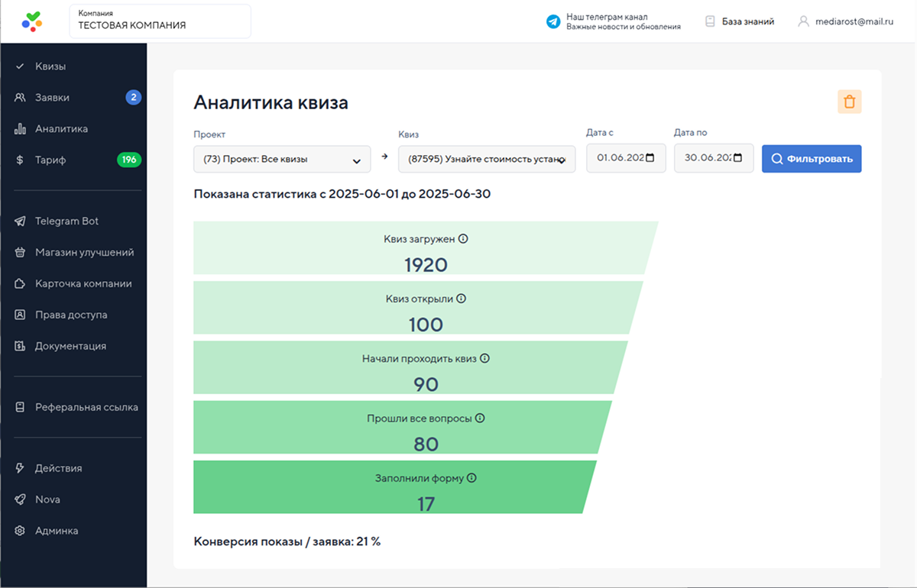917x588 pixels.
Task: Click the ТЕСТОВАЯ КОМПАНИЯ company field
Action: pyautogui.click(x=160, y=21)
